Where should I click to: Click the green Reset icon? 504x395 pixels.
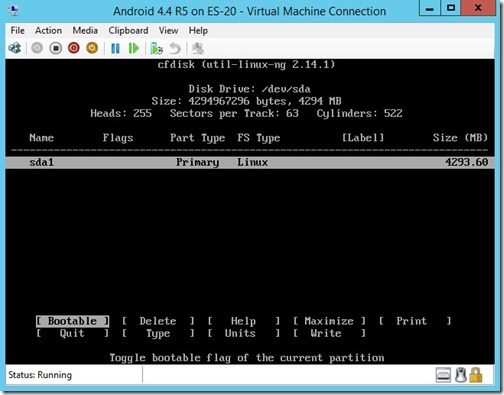click(x=134, y=49)
